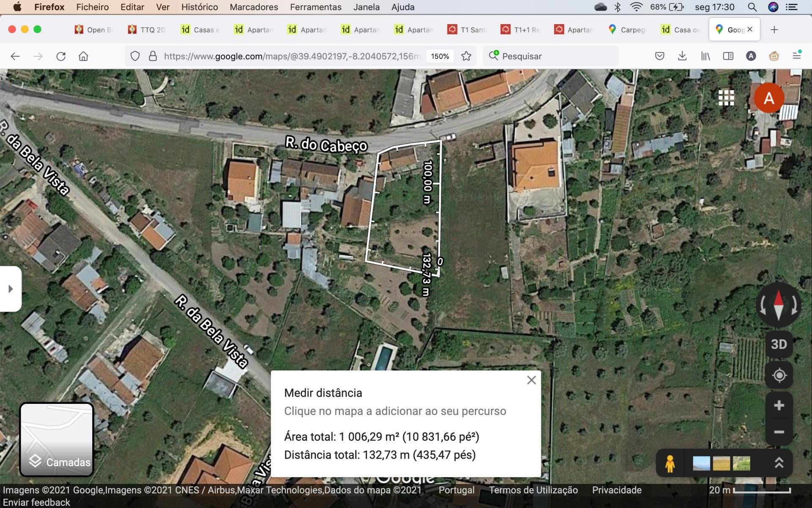The image size is (812, 508).
Task: Click the Portugal link
Action: (456, 490)
